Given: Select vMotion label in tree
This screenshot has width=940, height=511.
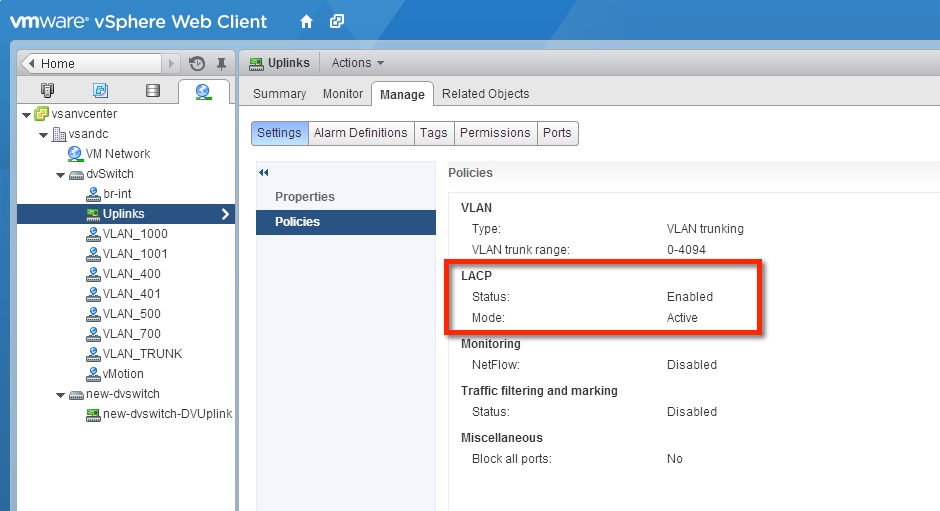Looking at the screenshot, I should pyautogui.click(x=123, y=374).
